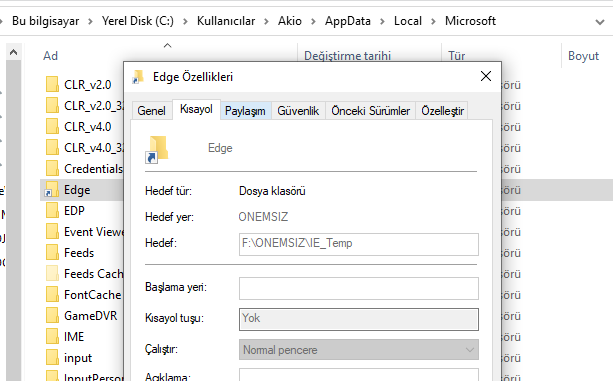Select the EDP folder name
The image size is (613, 381).
(x=74, y=211)
